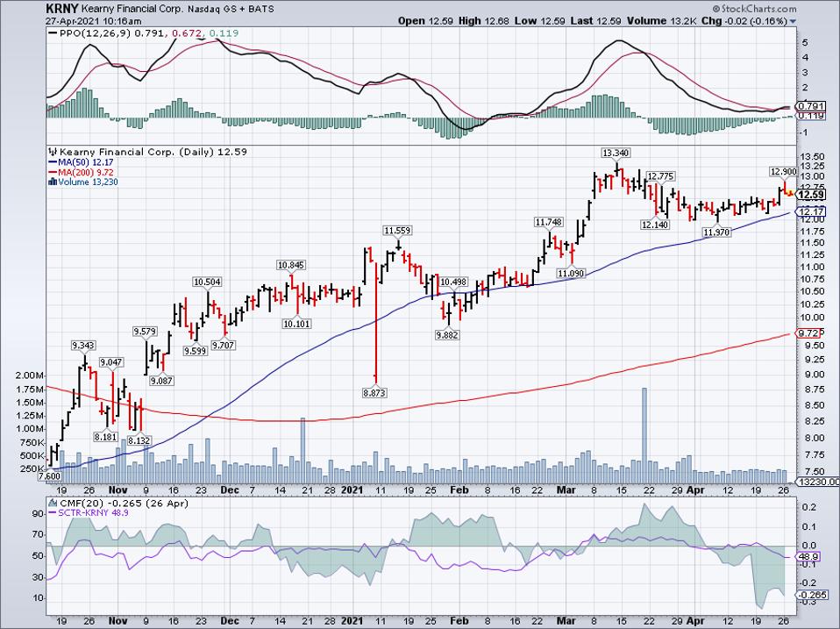Click the 12.900 price label

(783, 171)
